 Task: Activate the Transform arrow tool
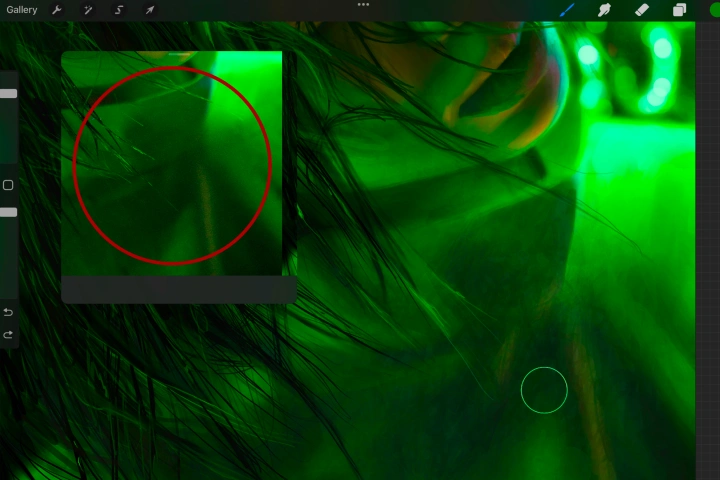[x=150, y=10]
